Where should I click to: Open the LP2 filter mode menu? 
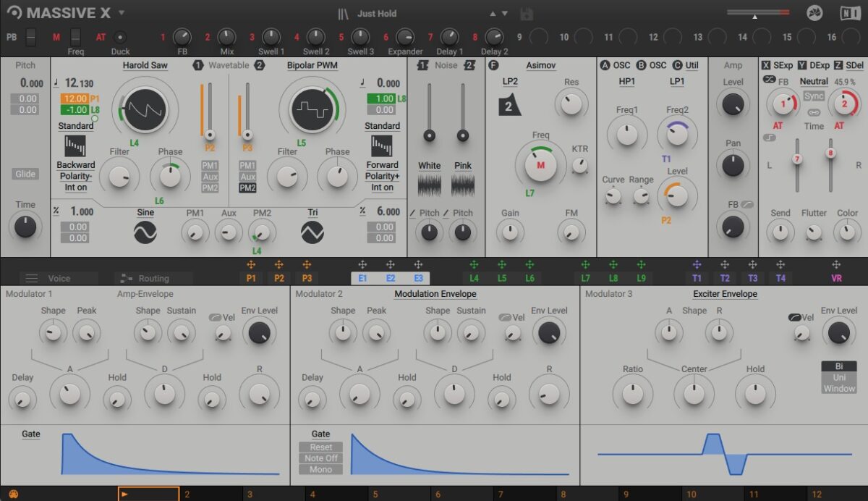(510, 82)
